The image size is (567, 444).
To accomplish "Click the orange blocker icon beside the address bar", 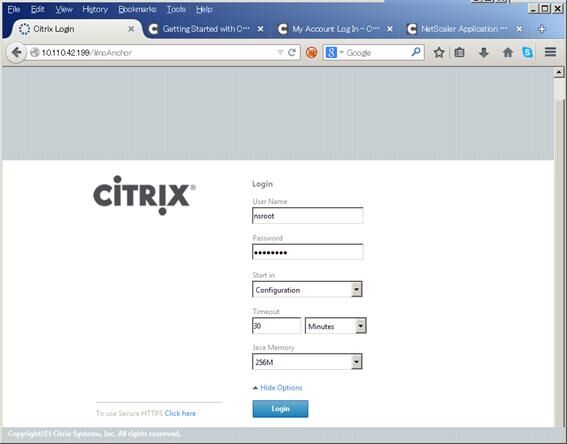I will (x=311, y=53).
